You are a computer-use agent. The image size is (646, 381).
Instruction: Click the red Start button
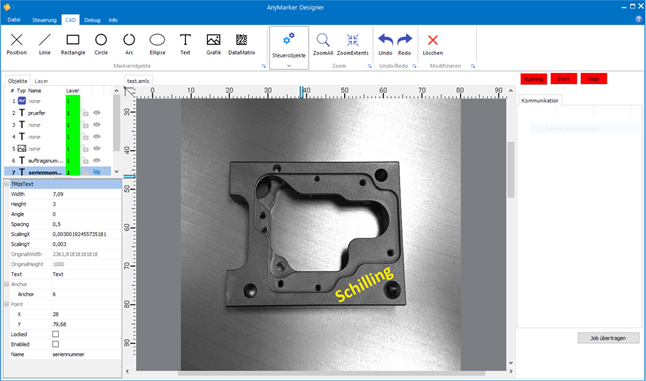564,79
